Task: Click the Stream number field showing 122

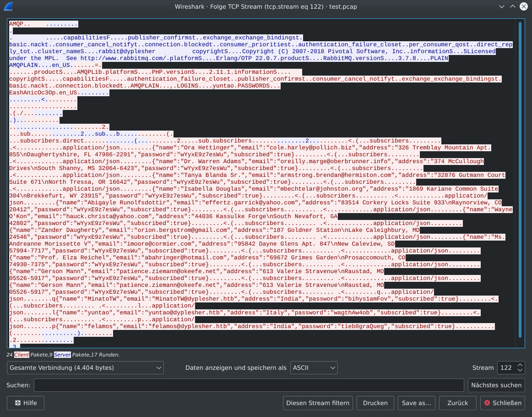Action: click(506, 368)
